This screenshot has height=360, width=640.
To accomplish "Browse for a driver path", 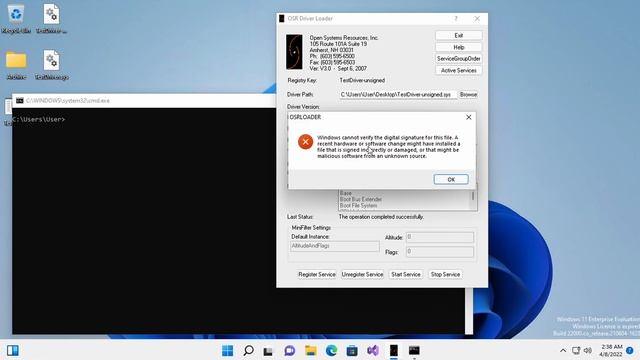I will point(468,94).
